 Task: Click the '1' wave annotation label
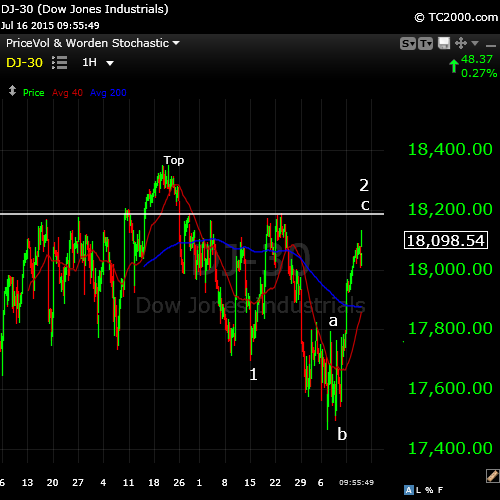click(x=253, y=374)
